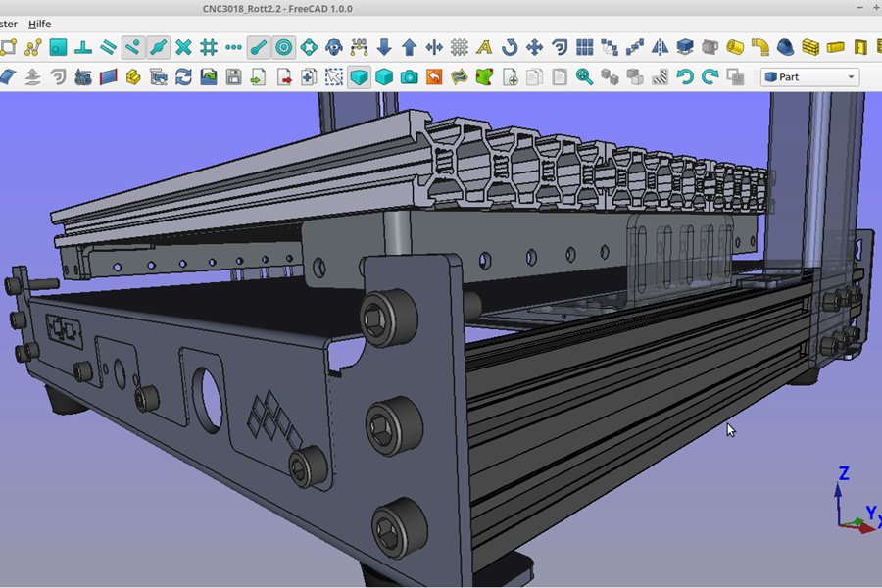
Task: Click the camera screenshot icon
Action: click(410, 77)
